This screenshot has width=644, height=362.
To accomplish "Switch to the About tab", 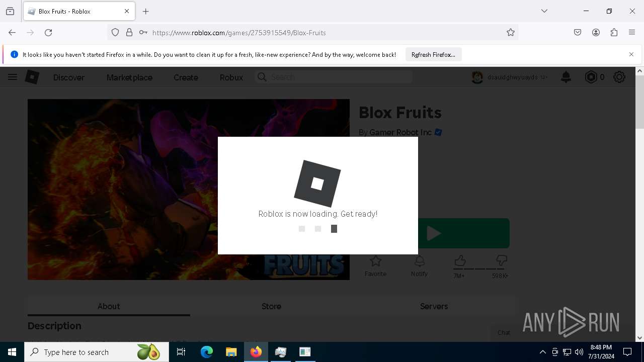I will pyautogui.click(x=109, y=306).
